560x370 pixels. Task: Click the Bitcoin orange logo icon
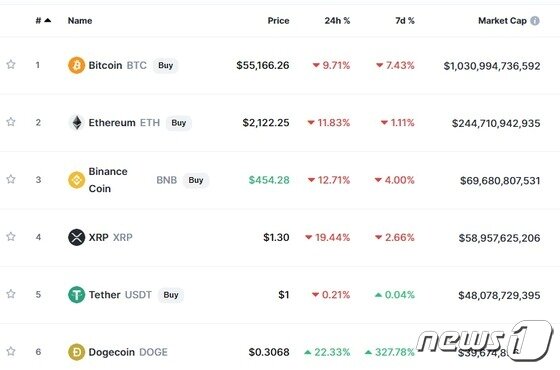point(76,65)
